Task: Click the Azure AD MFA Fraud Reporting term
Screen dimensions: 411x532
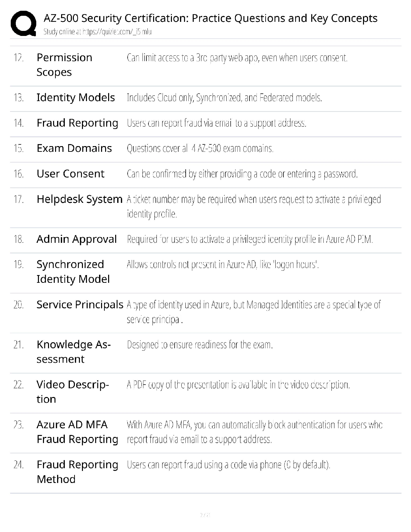Action: [x=77, y=432]
